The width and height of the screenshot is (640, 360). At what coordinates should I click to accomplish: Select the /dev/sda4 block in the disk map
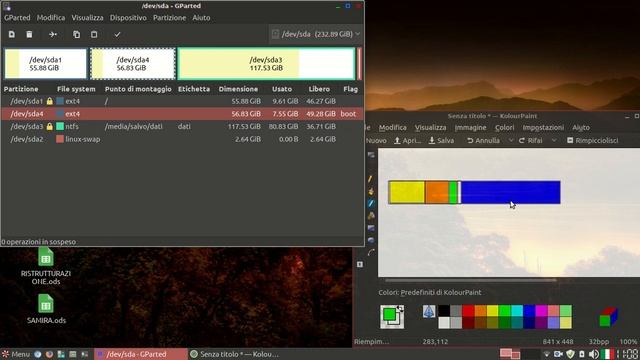tap(133, 64)
